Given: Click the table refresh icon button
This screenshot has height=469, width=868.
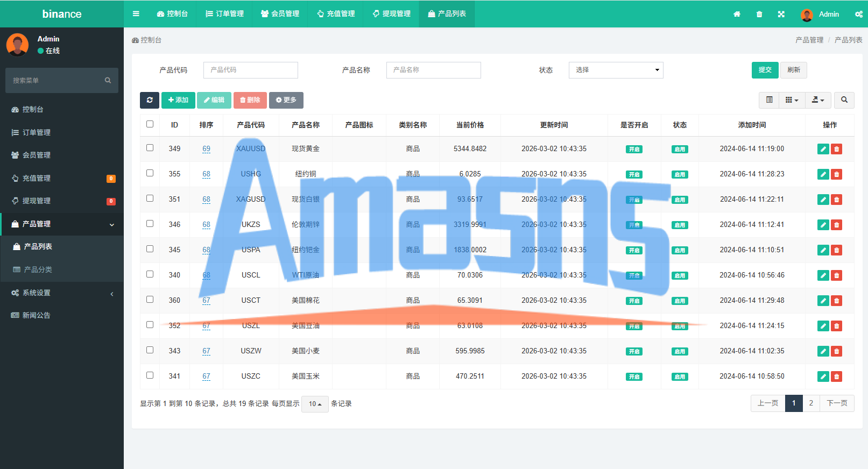Looking at the screenshot, I should [x=150, y=100].
